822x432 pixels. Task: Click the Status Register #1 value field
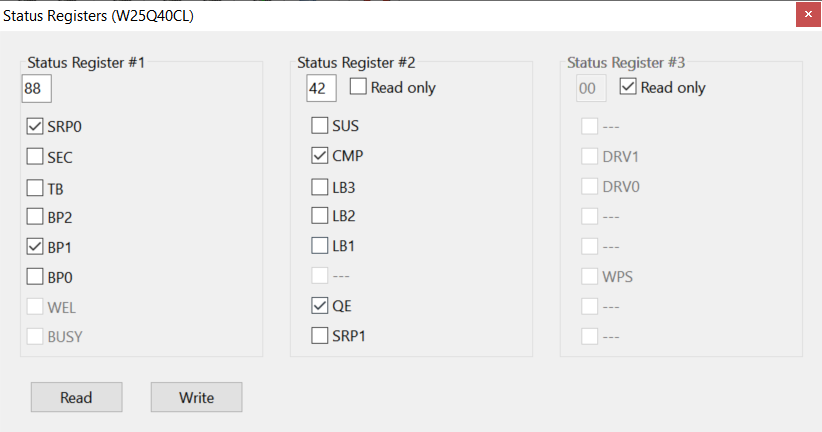[36, 89]
